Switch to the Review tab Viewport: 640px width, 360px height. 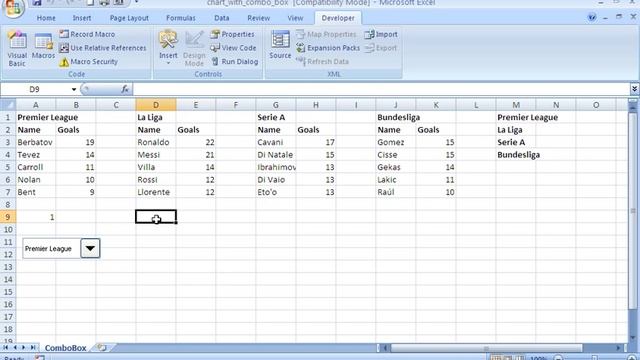pyautogui.click(x=258, y=18)
